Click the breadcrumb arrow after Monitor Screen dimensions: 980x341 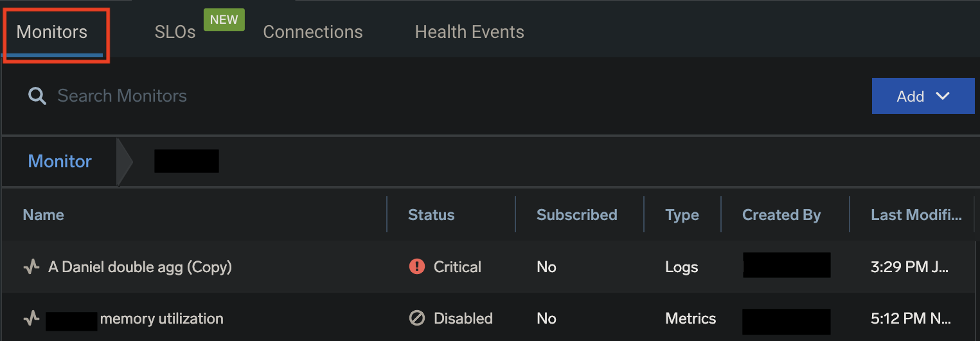tap(125, 161)
